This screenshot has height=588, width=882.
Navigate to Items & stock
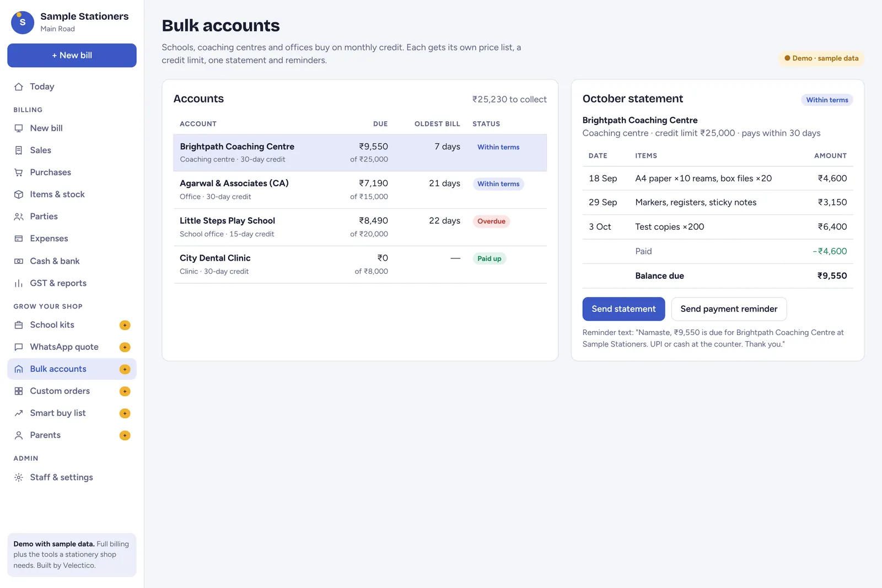[x=72, y=194]
